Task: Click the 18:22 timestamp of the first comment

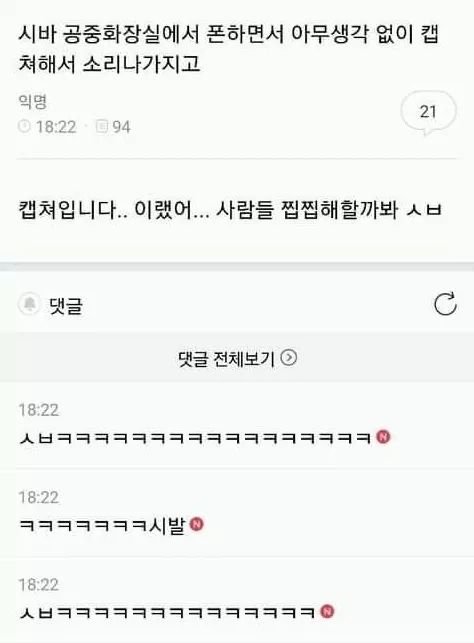Action: pos(39,410)
